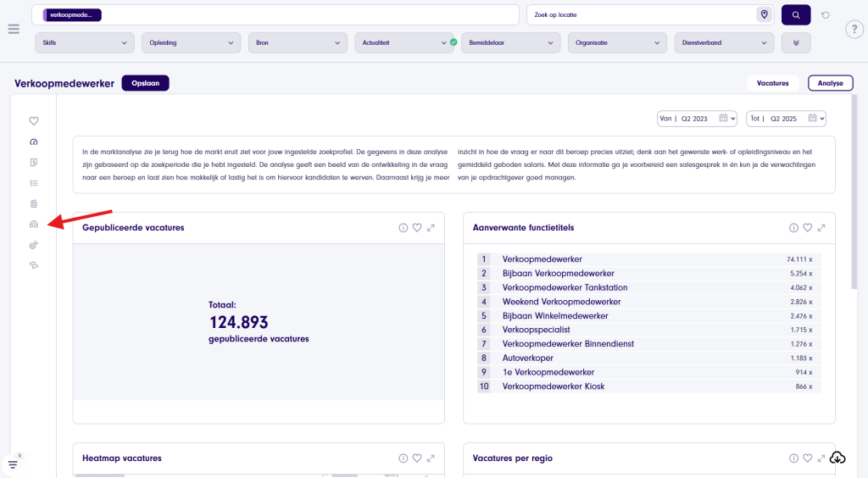Open the binoculars icon in the sidebar
This screenshot has height=478, width=868.
[x=34, y=225]
